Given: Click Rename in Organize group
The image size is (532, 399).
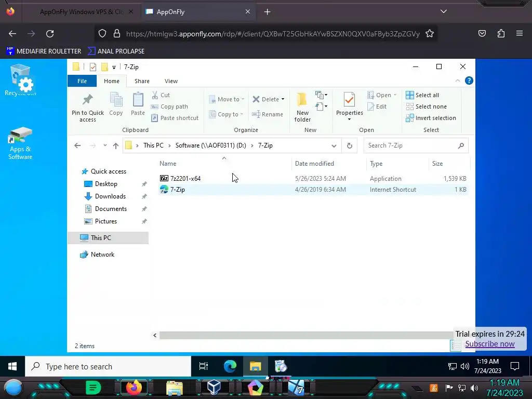Looking at the screenshot, I should coord(268,114).
